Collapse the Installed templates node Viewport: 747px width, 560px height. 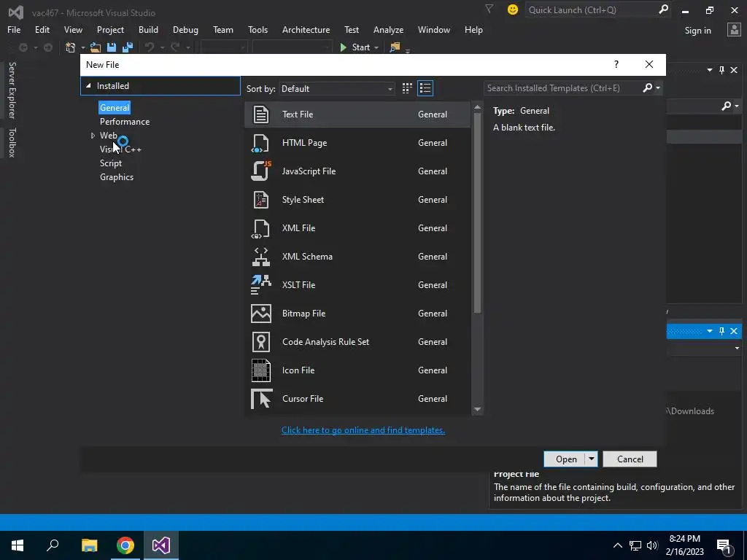88,86
